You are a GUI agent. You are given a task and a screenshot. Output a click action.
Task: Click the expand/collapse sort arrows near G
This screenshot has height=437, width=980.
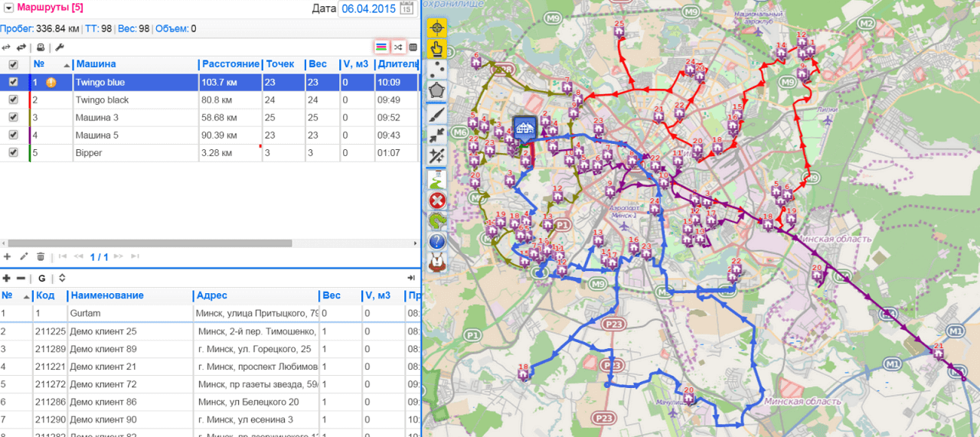[x=62, y=278]
